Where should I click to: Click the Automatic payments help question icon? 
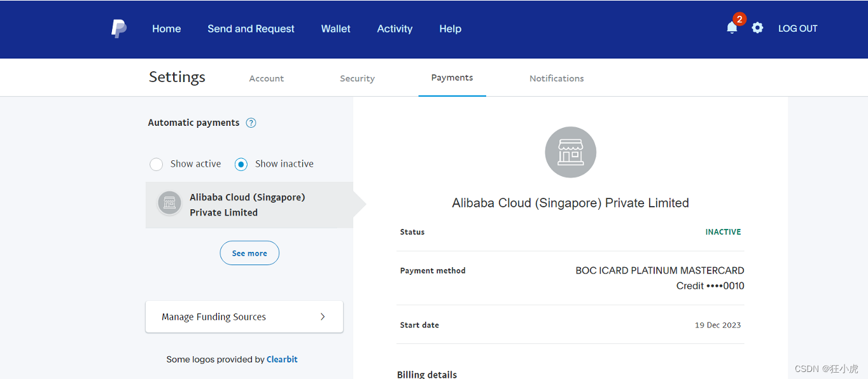[x=251, y=123]
